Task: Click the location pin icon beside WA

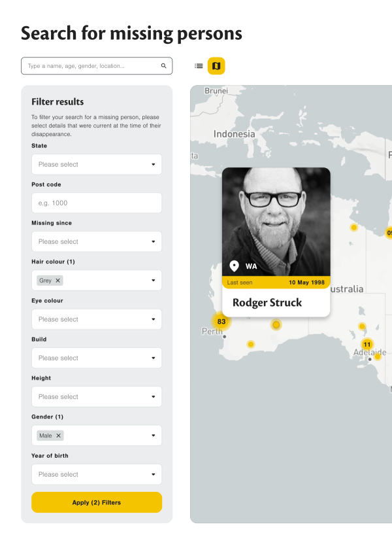Action: point(234,266)
